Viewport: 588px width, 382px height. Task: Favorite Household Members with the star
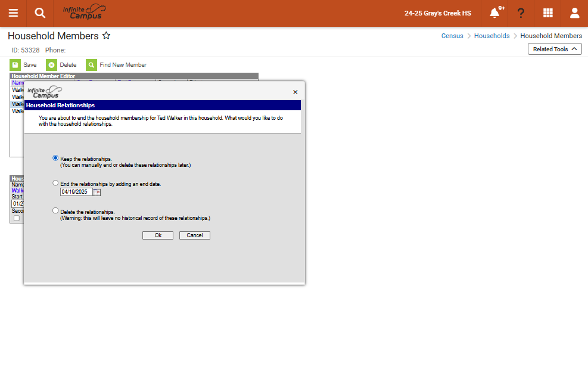(x=107, y=36)
